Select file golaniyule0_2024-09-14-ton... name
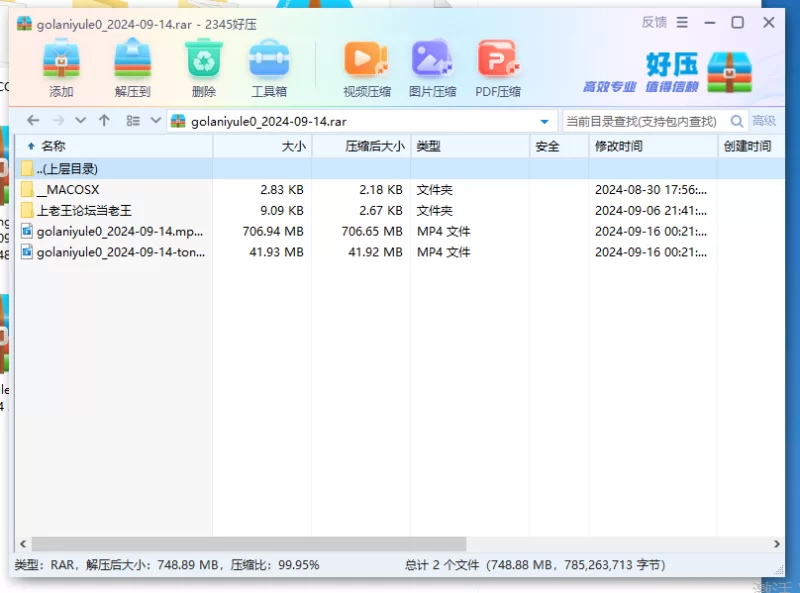Image resolution: width=800 pixels, height=593 pixels. click(x=121, y=253)
